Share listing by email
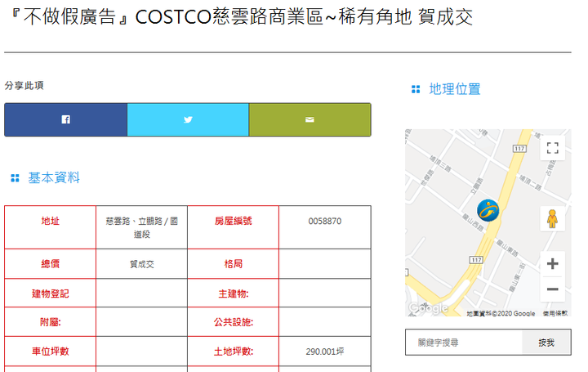Image resolution: width=588 pixels, height=372 pixels. coord(310,119)
